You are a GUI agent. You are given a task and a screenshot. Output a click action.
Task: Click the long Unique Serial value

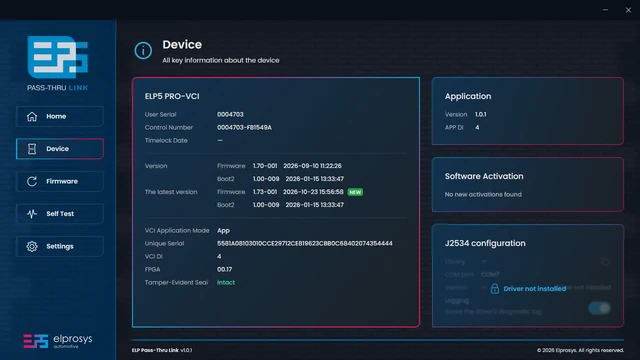[304, 243]
